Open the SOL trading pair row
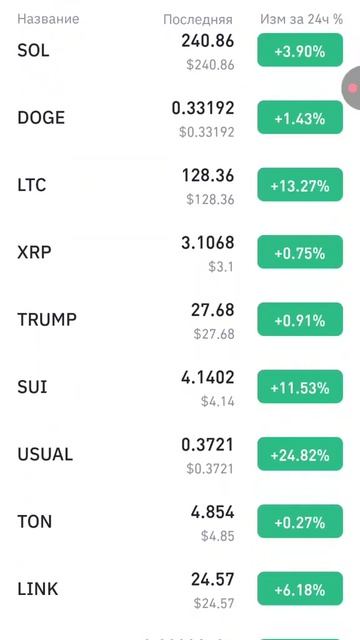This screenshot has height=640, width=360. pyautogui.click(x=180, y=51)
